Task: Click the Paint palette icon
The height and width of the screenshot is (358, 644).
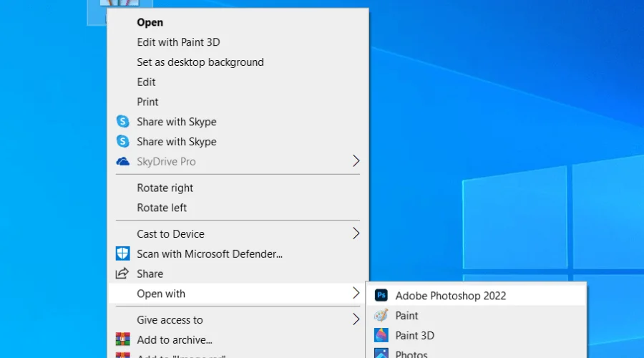Action: pyautogui.click(x=381, y=315)
